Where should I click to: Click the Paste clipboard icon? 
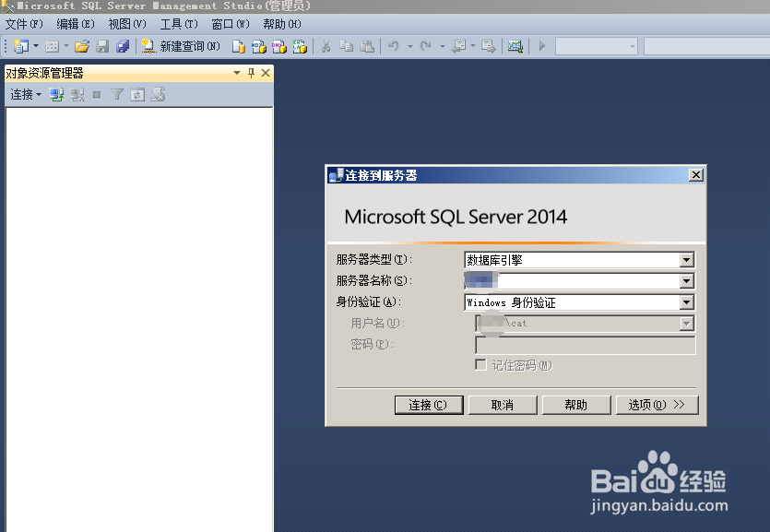pyautogui.click(x=367, y=46)
